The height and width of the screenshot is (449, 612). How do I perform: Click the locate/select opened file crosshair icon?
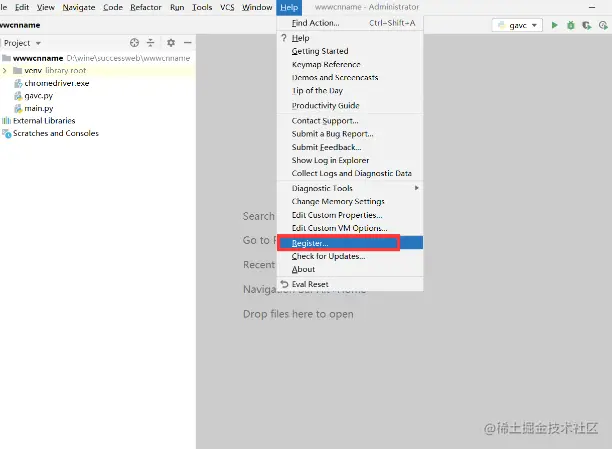coord(134,43)
